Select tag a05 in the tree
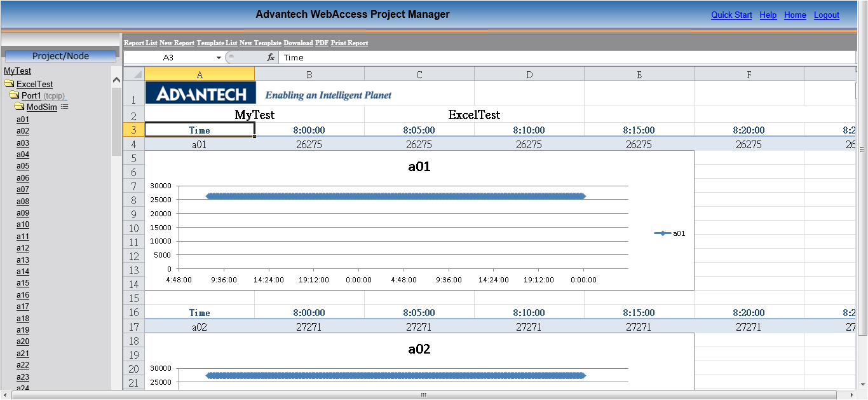This screenshot has width=868, height=400. click(x=23, y=166)
